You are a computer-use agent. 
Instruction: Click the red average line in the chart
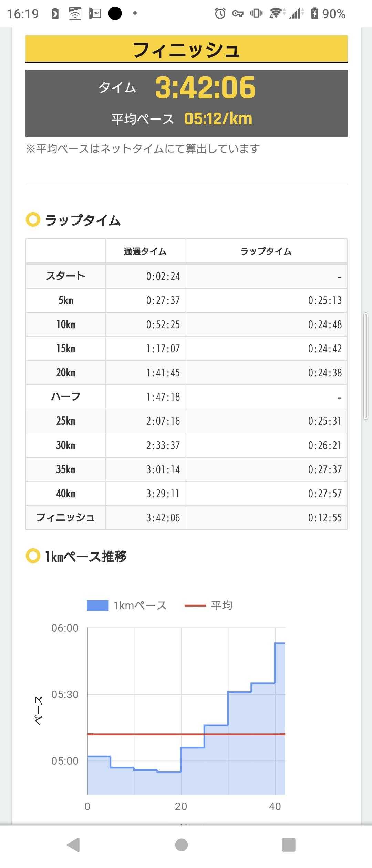pos(145,734)
